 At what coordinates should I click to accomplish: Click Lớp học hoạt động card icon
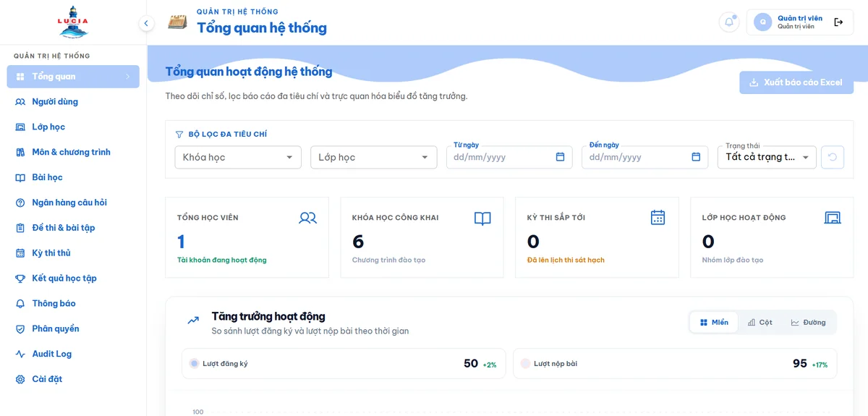(833, 218)
